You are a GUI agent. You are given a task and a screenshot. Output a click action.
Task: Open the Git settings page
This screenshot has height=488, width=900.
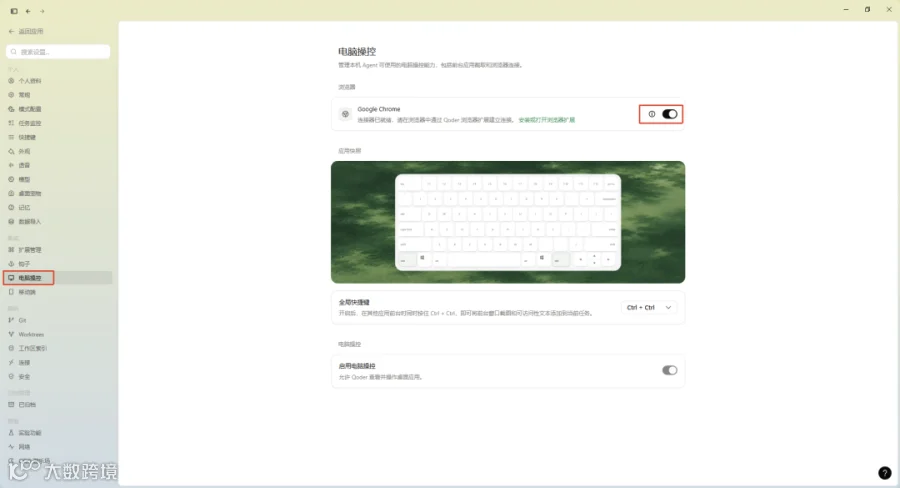click(58, 320)
